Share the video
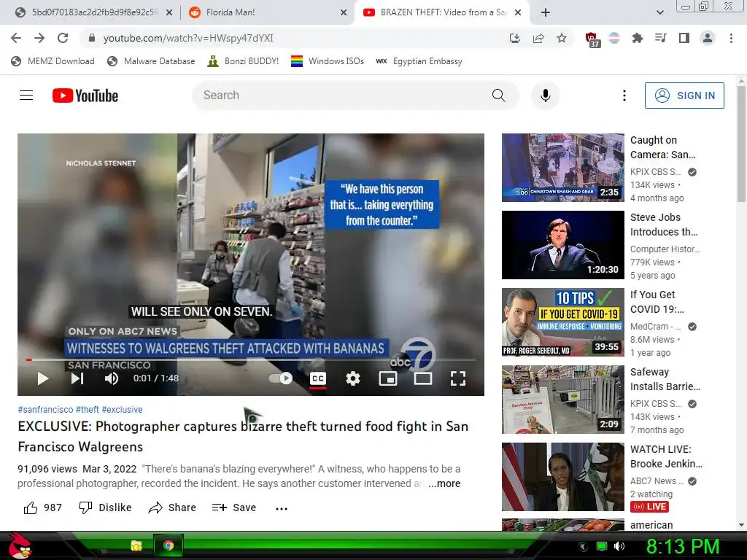747x560 pixels. coord(172,507)
